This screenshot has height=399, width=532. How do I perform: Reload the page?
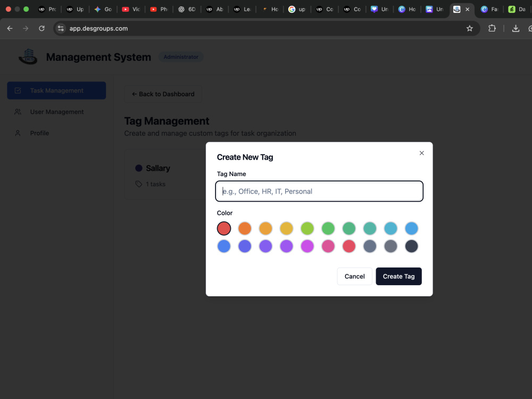click(41, 29)
